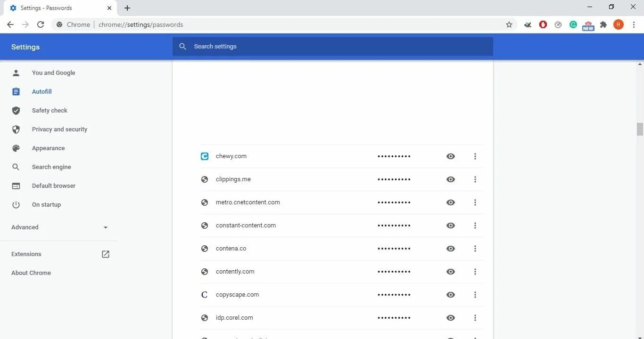Screen dimensions: 644x339
Task: Open the constant-content.com site link
Action: [246, 226]
